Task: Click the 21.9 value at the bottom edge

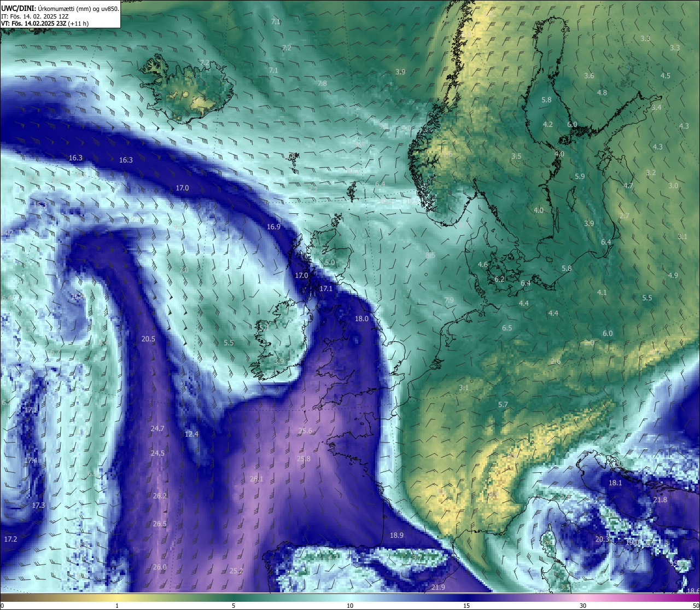Action: coord(438,587)
